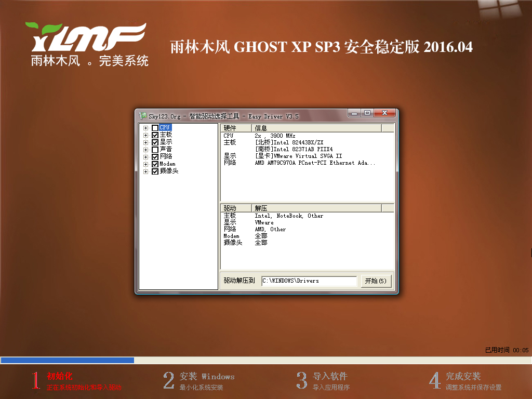The image size is (532, 399).
Task: Select the 'AMD AM79C970A PCnet-PCI' network row
Action: (315, 163)
